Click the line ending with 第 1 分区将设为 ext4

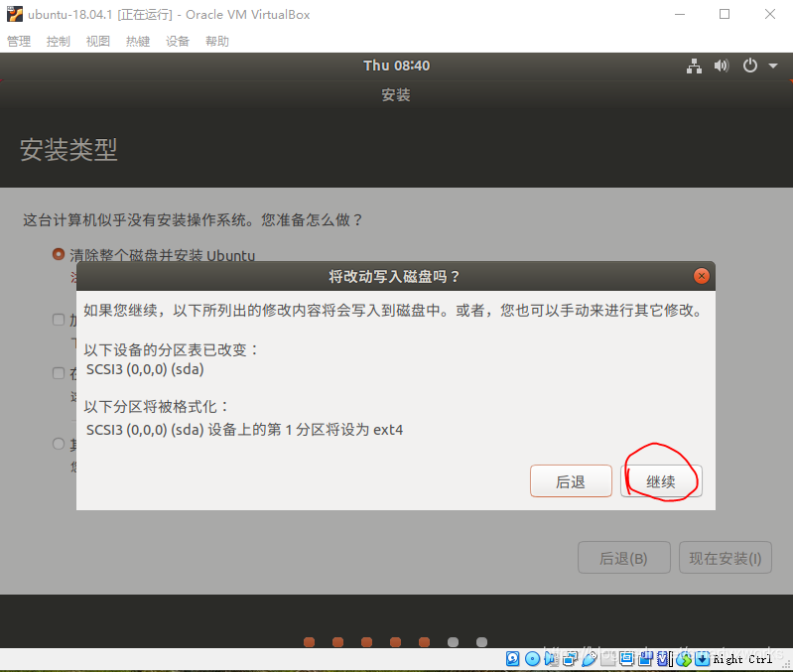coord(245,429)
